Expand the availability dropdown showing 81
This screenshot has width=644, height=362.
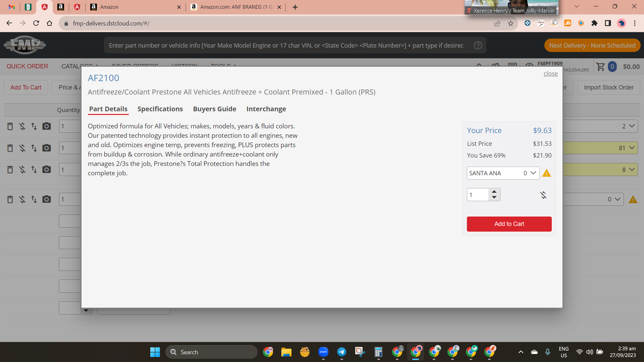pyautogui.click(x=632, y=148)
